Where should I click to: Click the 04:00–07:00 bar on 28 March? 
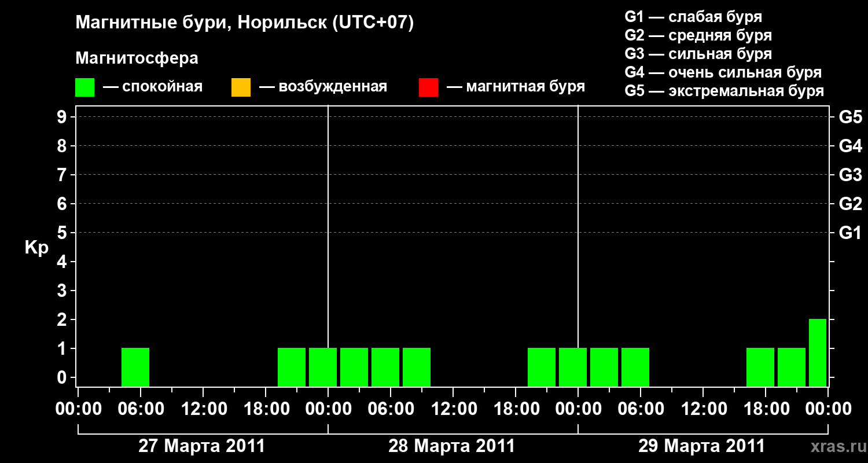tap(385, 367)
